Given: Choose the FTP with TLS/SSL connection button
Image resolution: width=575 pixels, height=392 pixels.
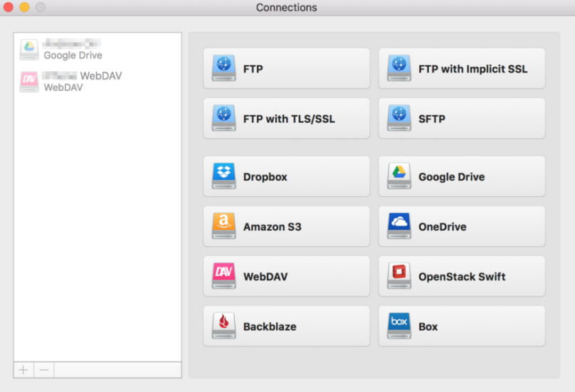Looking at the screenshot, I should pos(286,118).
